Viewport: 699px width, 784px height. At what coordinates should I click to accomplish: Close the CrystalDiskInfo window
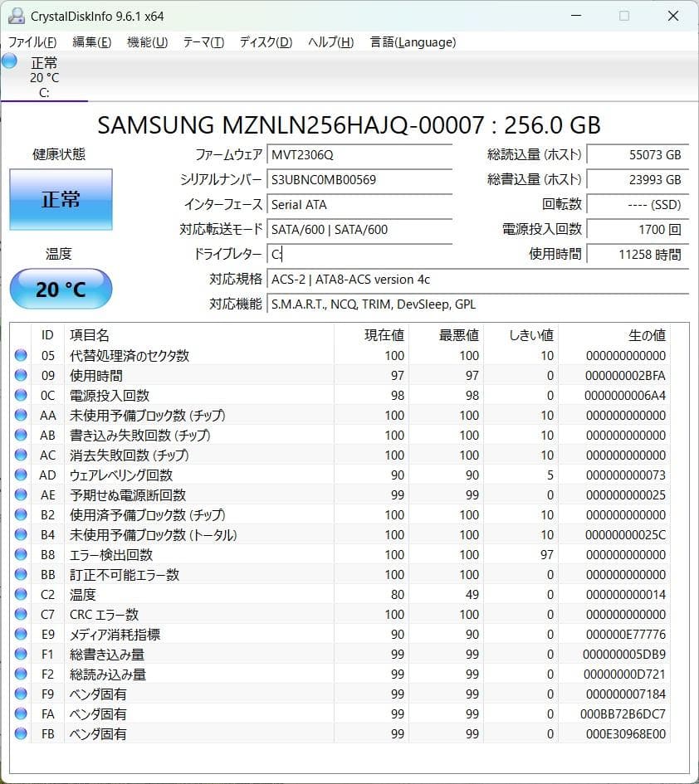(673, 16)
